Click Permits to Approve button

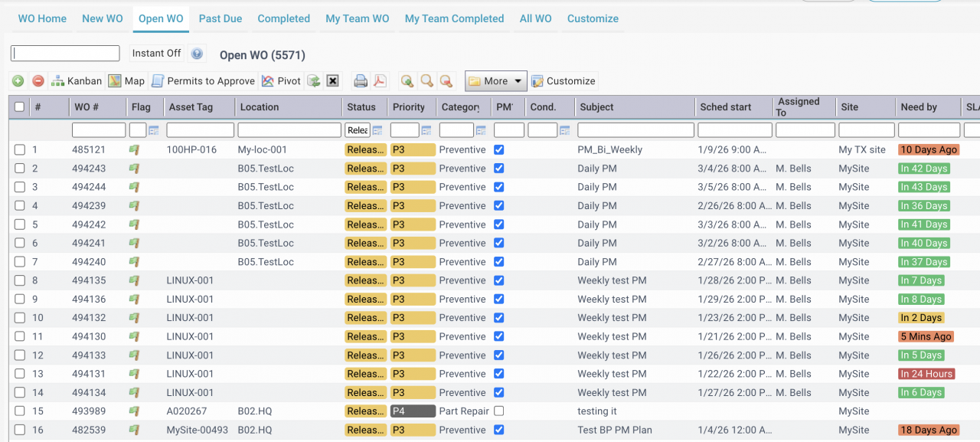203,81
